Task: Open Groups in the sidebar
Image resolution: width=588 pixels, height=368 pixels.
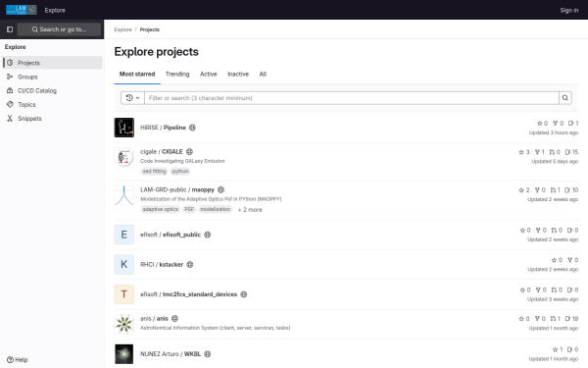Action: (x=53, y=77)
